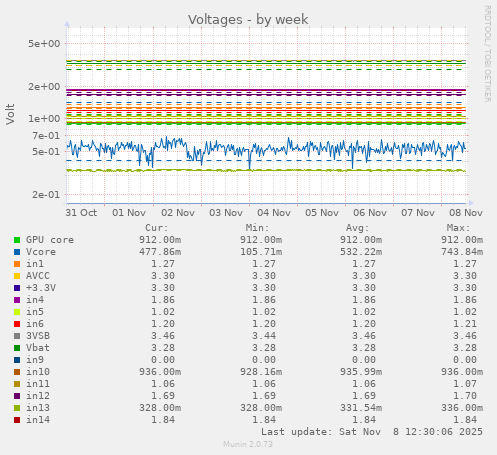Click the 'Vbat' legend label

[38, 348]
